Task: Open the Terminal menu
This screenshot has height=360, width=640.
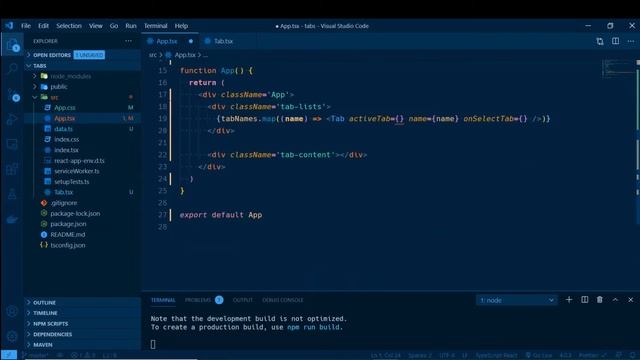Action: pos(155,26)
